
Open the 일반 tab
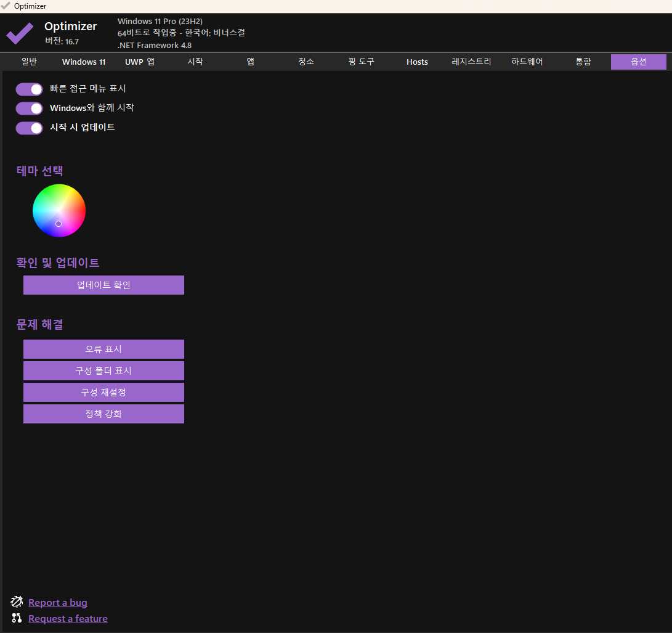[29, 62]
